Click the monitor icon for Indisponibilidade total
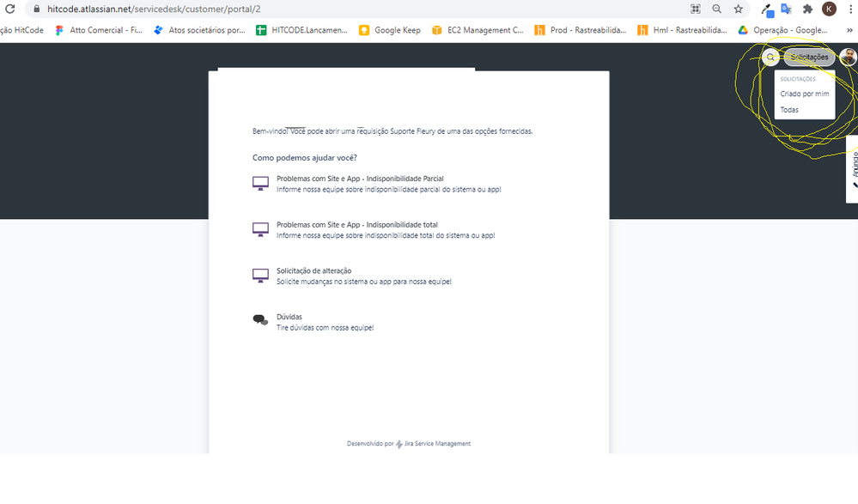 click(260, 229)
